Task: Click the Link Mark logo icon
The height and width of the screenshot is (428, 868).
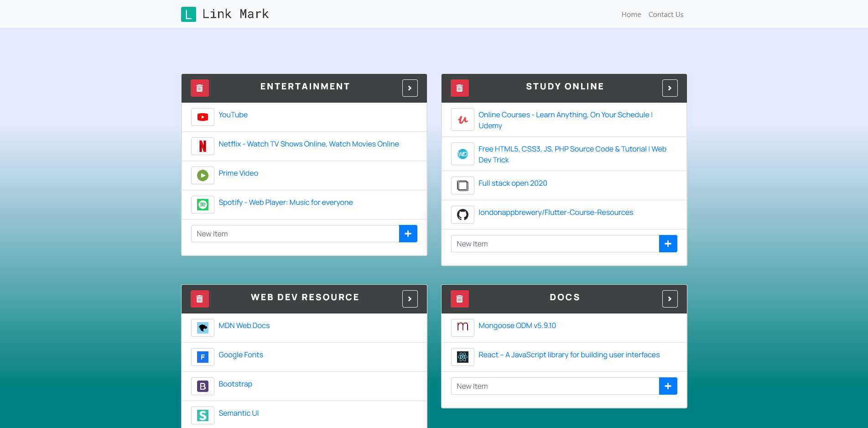Action: pyautogui.click(x=189, y=14)
